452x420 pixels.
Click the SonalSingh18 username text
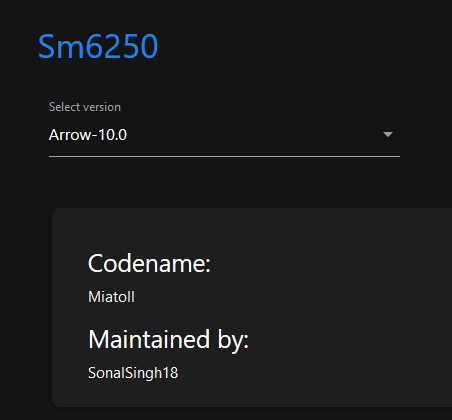[x=133, y=373]
